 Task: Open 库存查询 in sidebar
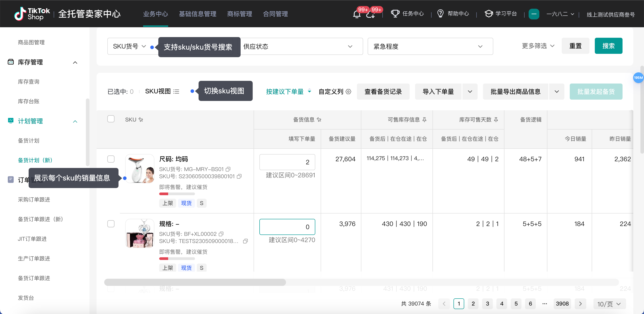(x=29, y=82)
